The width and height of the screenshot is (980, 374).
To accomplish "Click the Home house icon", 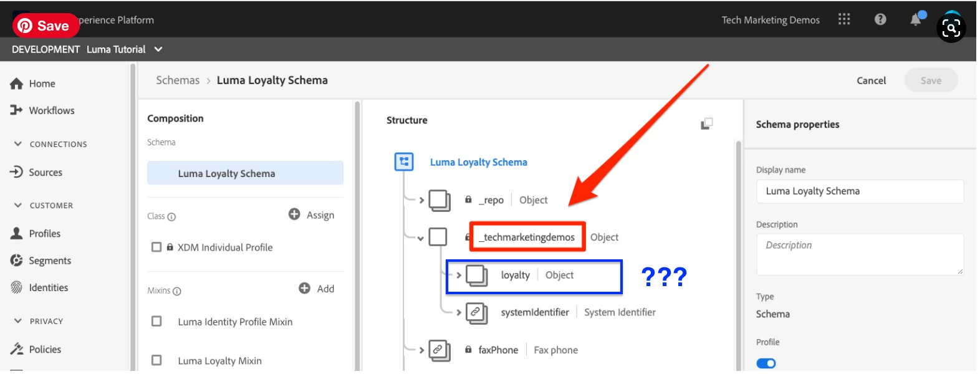I will [x=17, y=84].
